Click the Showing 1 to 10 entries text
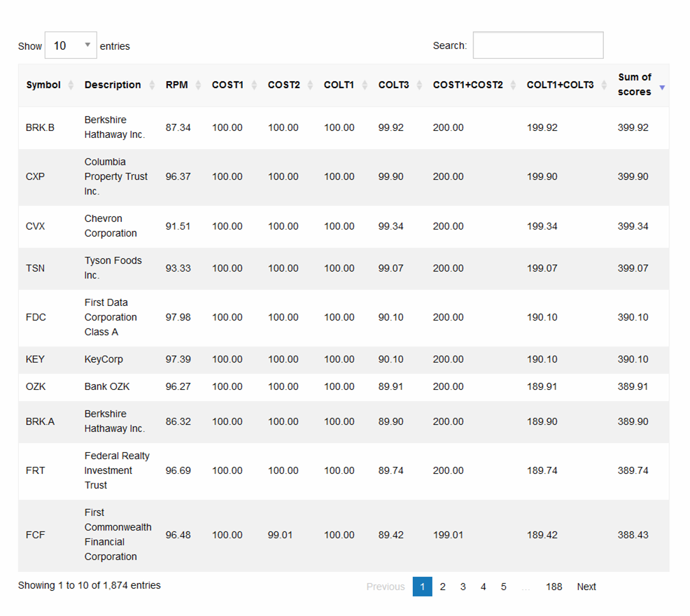690x616 pixels. click(90, 585)
